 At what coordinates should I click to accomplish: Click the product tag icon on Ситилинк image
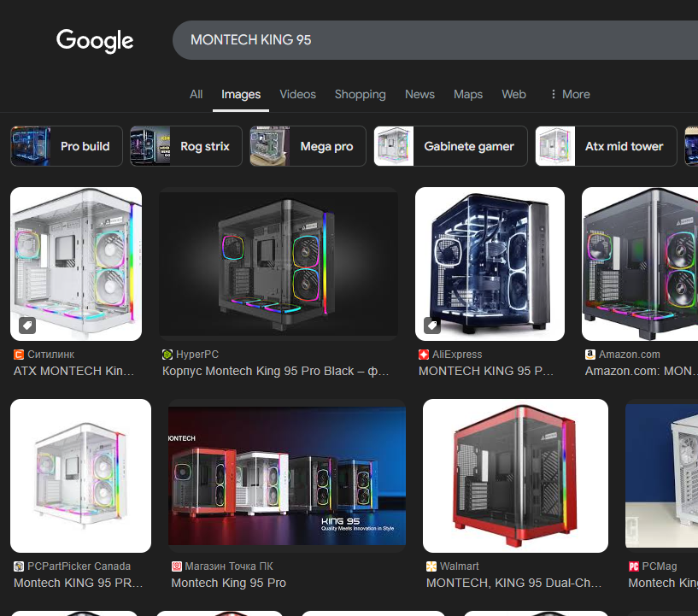pos(27,326)
